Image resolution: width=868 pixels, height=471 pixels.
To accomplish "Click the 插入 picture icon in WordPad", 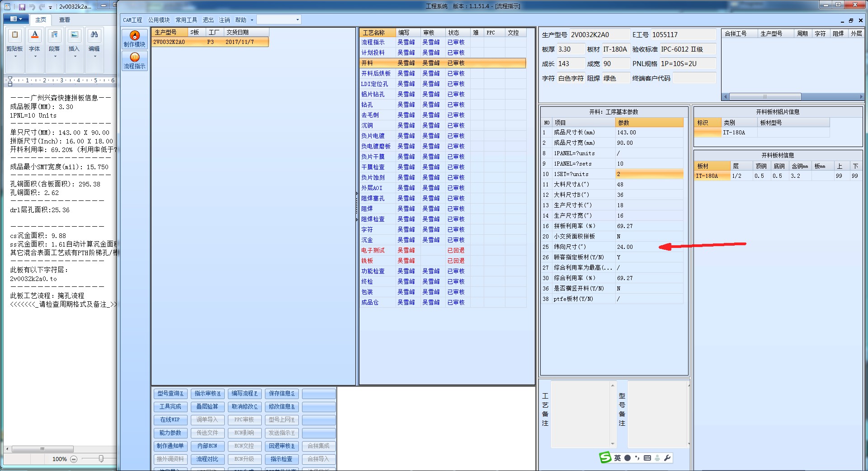I will tap(75, 35).
